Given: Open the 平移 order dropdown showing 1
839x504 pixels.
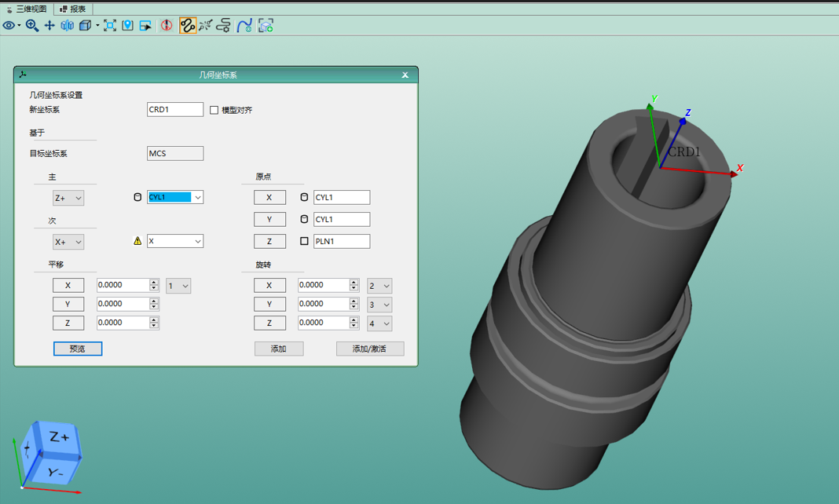Looking at the screenshot, I should click(x=178, y=286).
